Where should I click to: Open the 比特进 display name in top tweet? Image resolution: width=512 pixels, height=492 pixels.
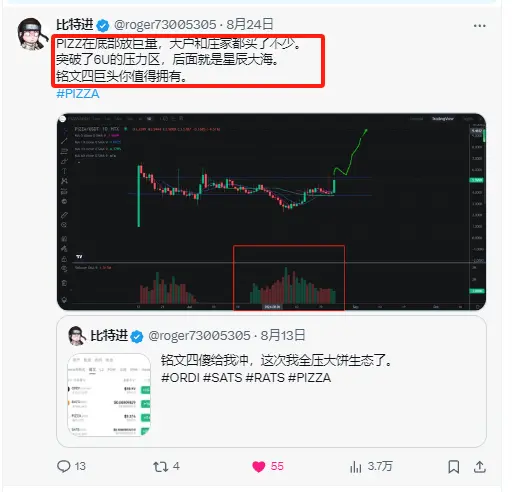(x=75, y=24)
